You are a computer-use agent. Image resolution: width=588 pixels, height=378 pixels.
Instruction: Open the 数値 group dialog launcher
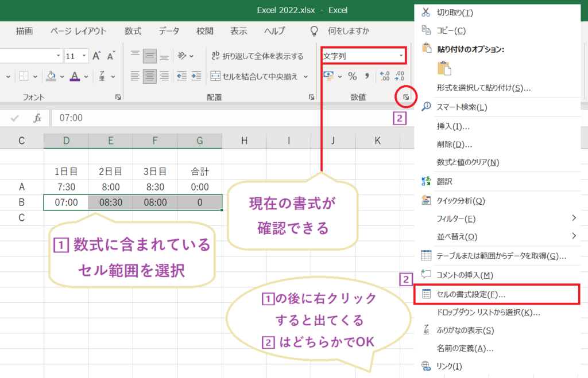coord(406,96)
